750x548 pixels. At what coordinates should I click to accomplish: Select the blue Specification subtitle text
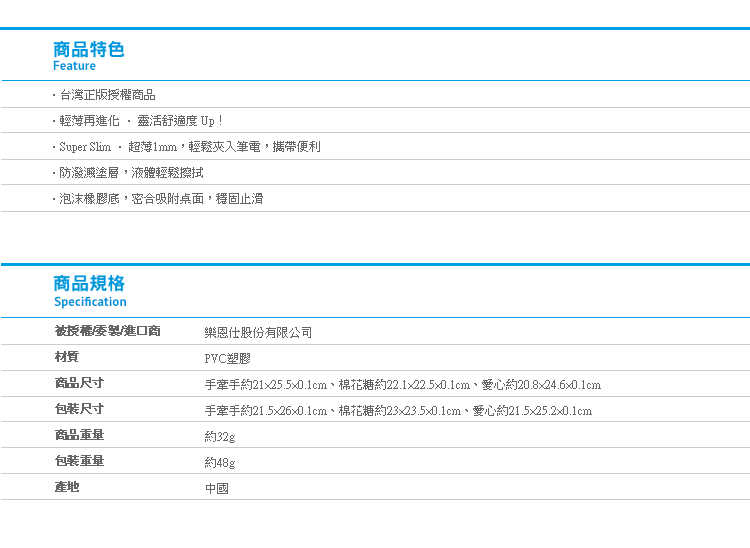coord(90,302)
